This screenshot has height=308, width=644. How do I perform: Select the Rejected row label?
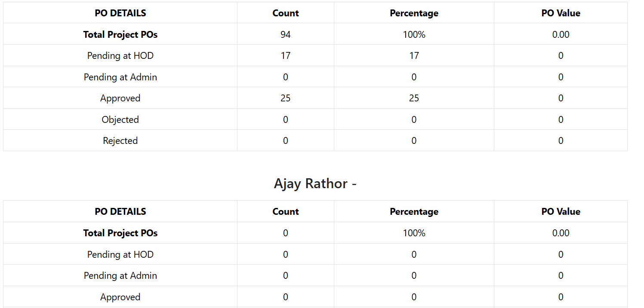pyautogui.click(x=120, y=140)
